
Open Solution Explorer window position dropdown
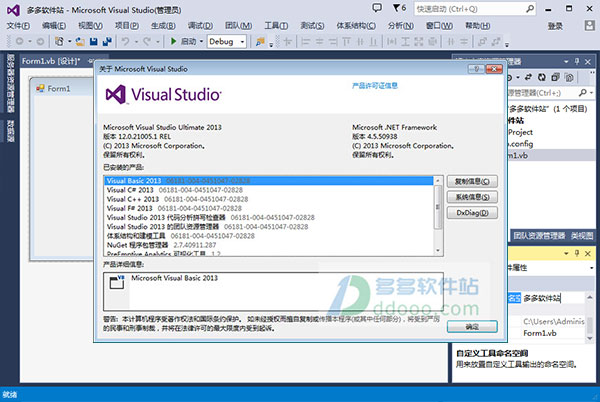coord(566,62)
